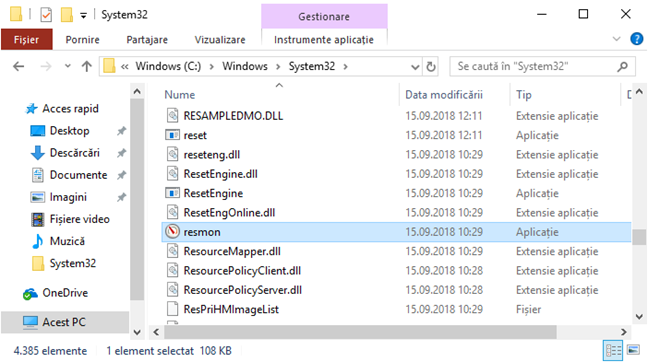This screenshot has height=362, width=648.
Task: Select Acest PC in the navigation pane
Action: 64,322
